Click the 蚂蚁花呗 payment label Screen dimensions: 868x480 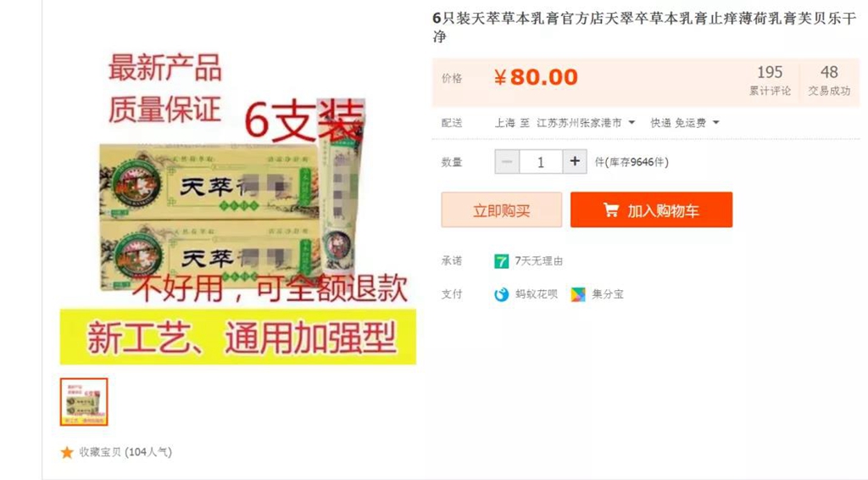(x=537, y=294)
